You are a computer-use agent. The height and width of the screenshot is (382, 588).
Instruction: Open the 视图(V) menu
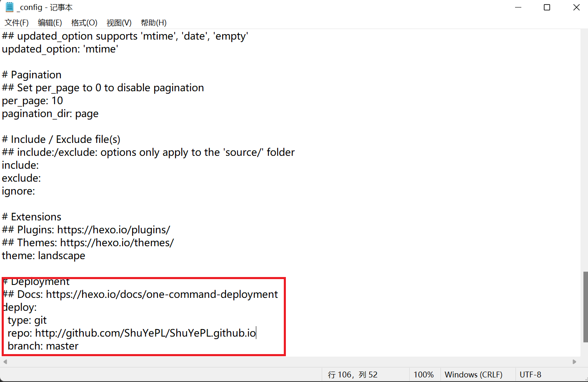coord(119,23)
